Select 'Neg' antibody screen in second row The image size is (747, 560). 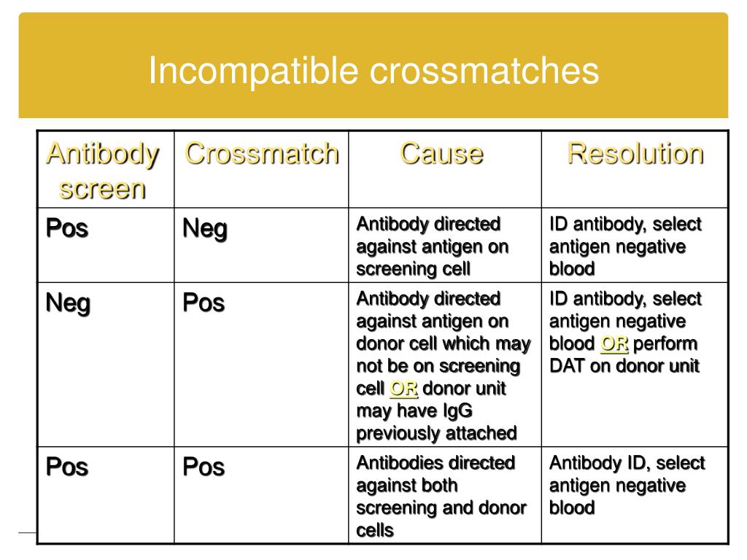(68, 303)
